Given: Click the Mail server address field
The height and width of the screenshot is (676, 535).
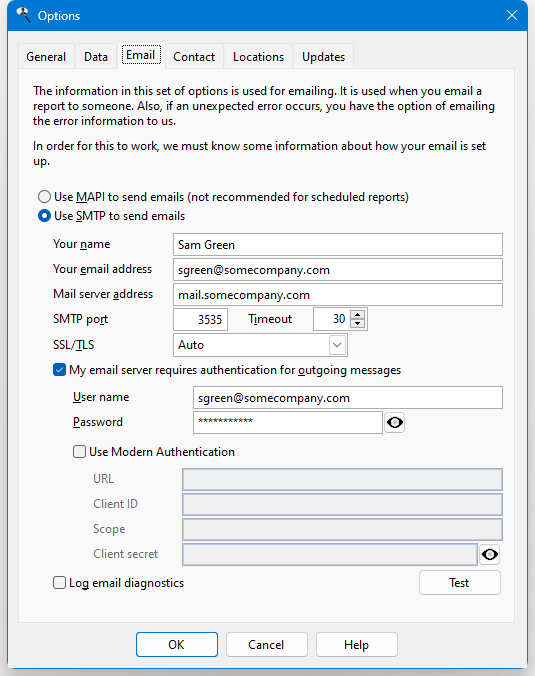Looking at the screenshot, I should click(x=338, y=294).
